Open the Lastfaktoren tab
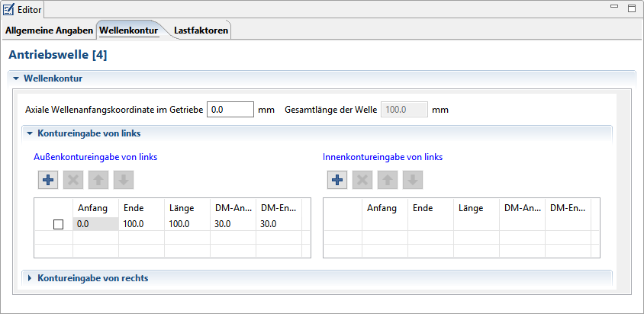 point(201,31)
